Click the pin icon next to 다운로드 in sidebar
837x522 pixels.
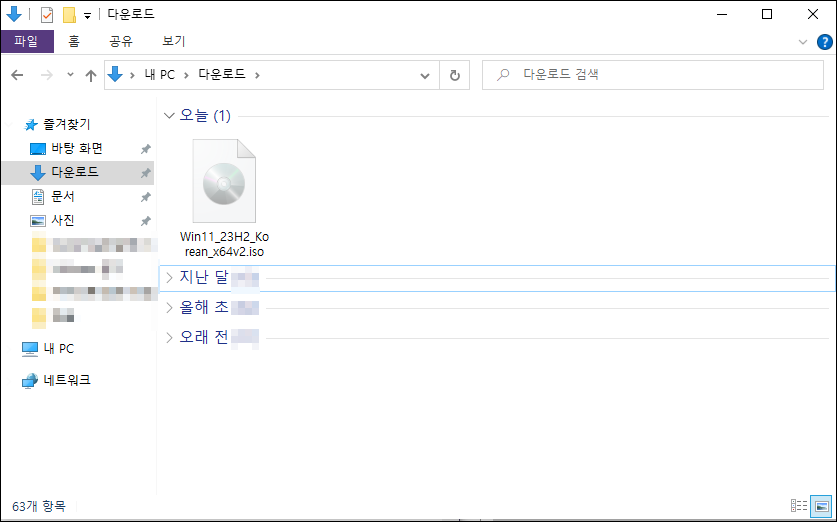145,173
